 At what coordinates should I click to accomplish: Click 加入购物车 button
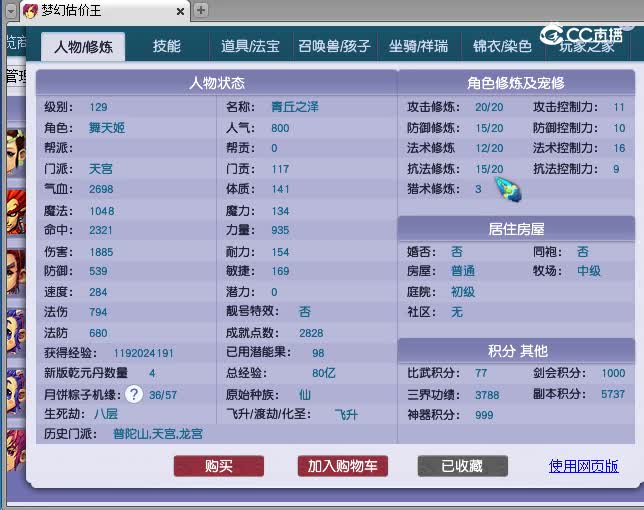(343, 466)
